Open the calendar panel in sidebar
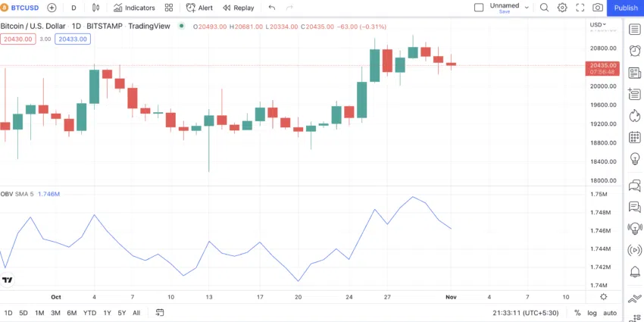Viewport: 644px width, 322px height. coord(635,137)
